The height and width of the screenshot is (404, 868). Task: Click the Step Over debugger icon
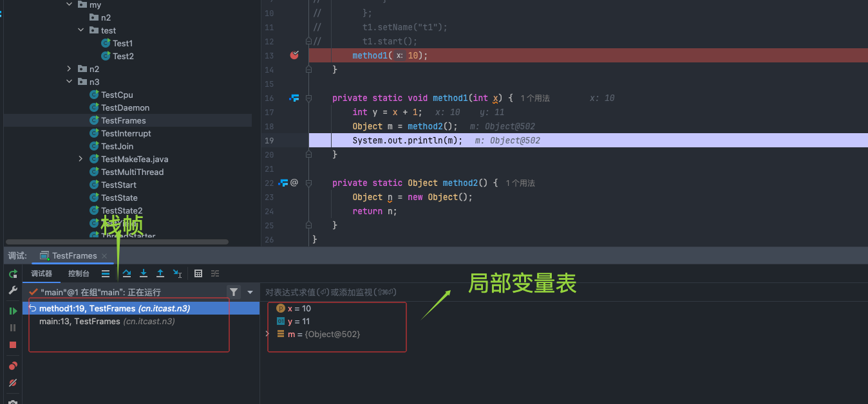click(127, 273)
